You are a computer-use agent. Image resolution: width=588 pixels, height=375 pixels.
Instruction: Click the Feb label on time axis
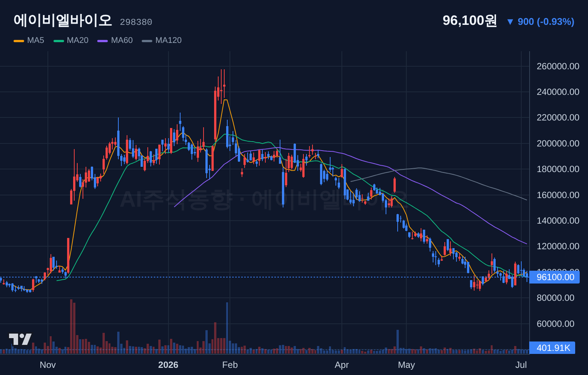point(230,365)
